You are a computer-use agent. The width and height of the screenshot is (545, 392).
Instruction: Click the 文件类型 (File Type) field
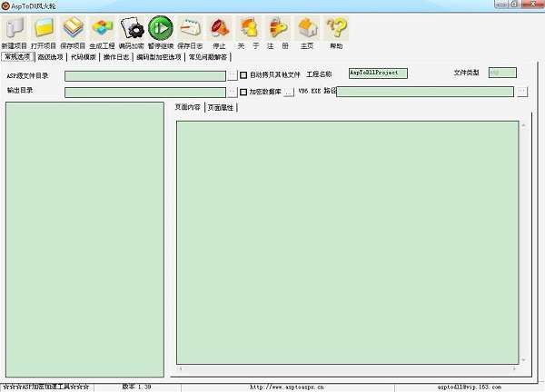pos(502,73)
